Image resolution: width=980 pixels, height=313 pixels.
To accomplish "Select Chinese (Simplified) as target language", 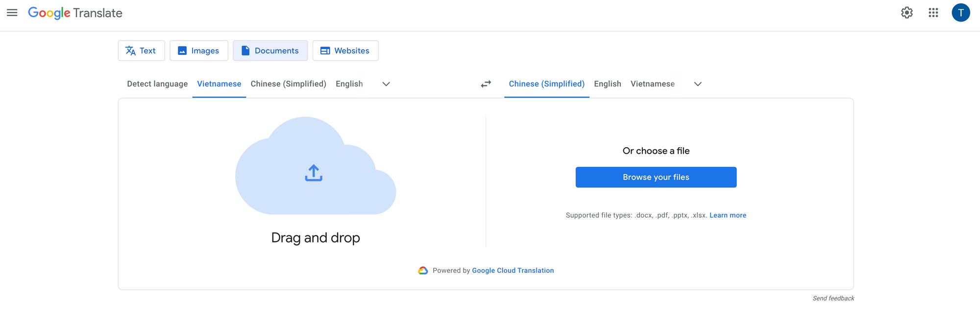I will [x=547, y=84].
